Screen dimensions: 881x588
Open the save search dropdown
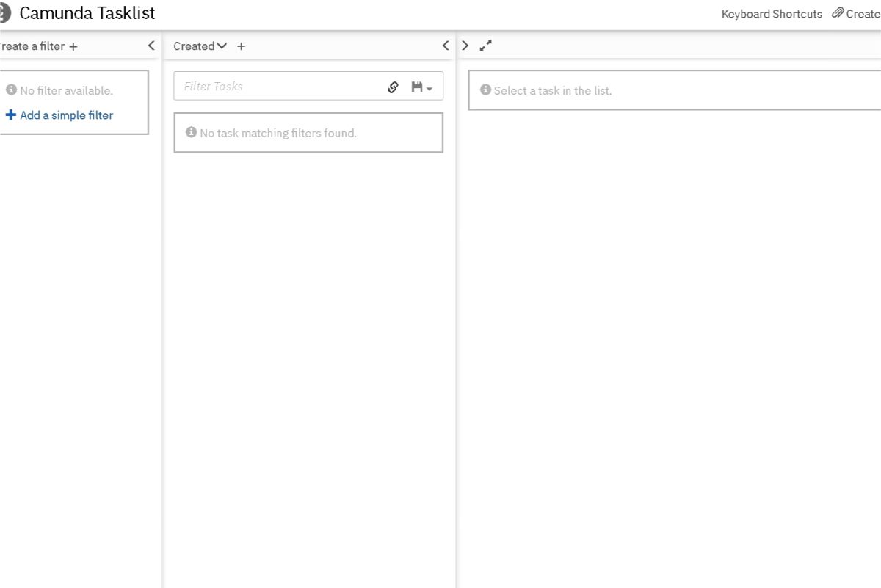click(x=421, y=87)
